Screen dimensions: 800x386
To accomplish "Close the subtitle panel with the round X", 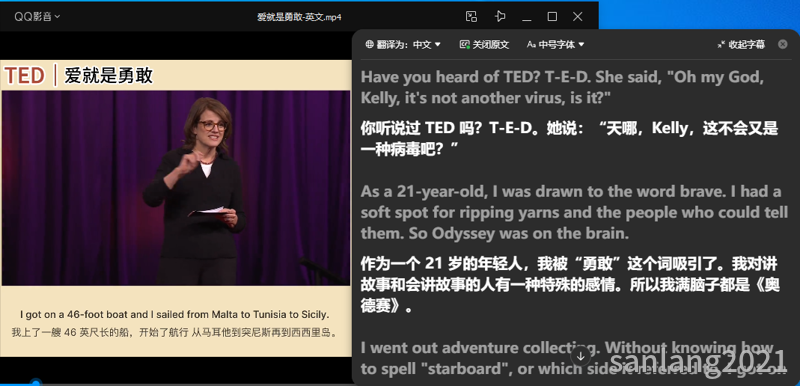I will pyautogui.click(x=783, y=44).
